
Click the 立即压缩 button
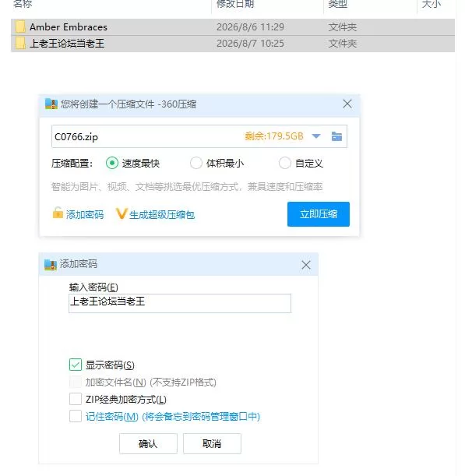coord(319,214)
